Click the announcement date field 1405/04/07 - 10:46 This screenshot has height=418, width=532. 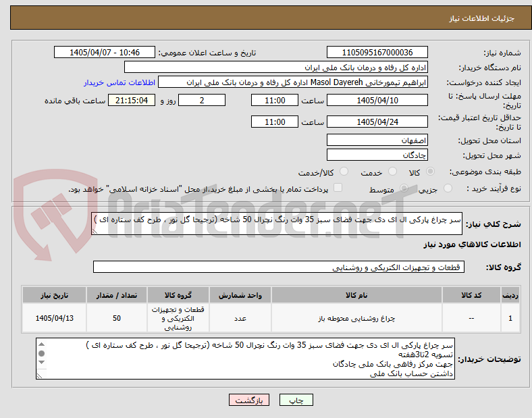105,52
